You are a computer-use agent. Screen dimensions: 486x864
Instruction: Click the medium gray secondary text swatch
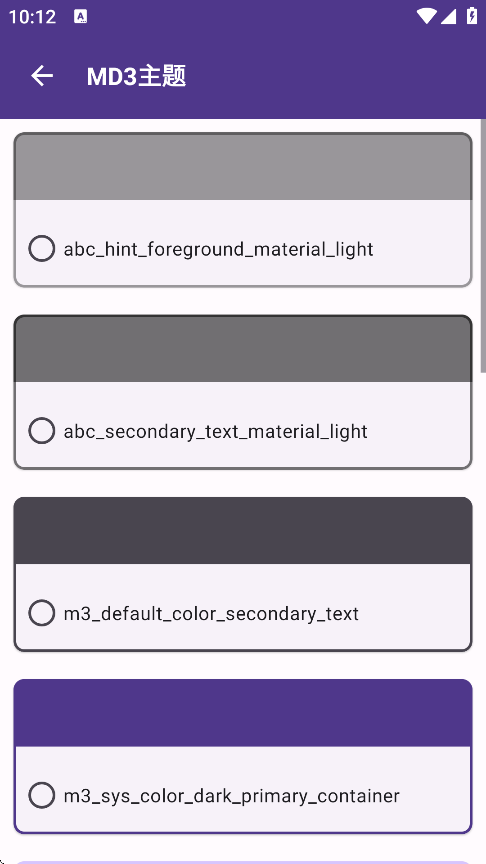click(243, 349)
